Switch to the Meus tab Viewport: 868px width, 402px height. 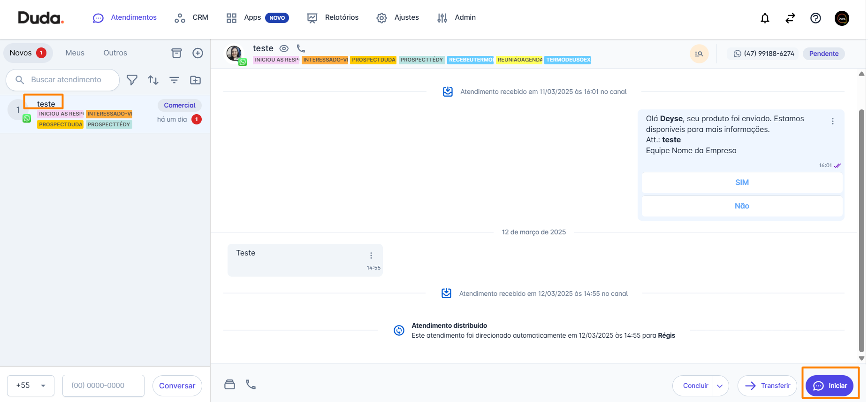[x=75, y=53]
